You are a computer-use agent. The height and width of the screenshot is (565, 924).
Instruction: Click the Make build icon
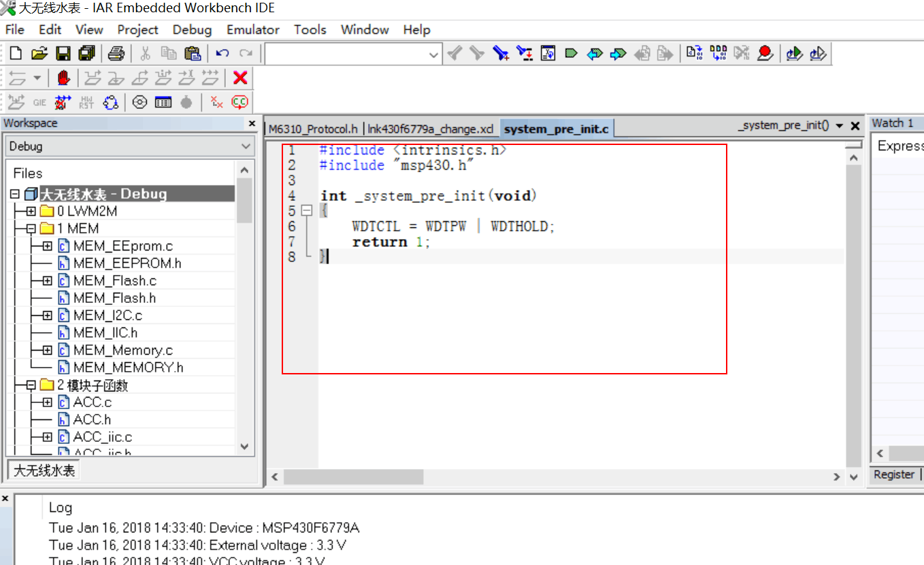tap(718, 53)
